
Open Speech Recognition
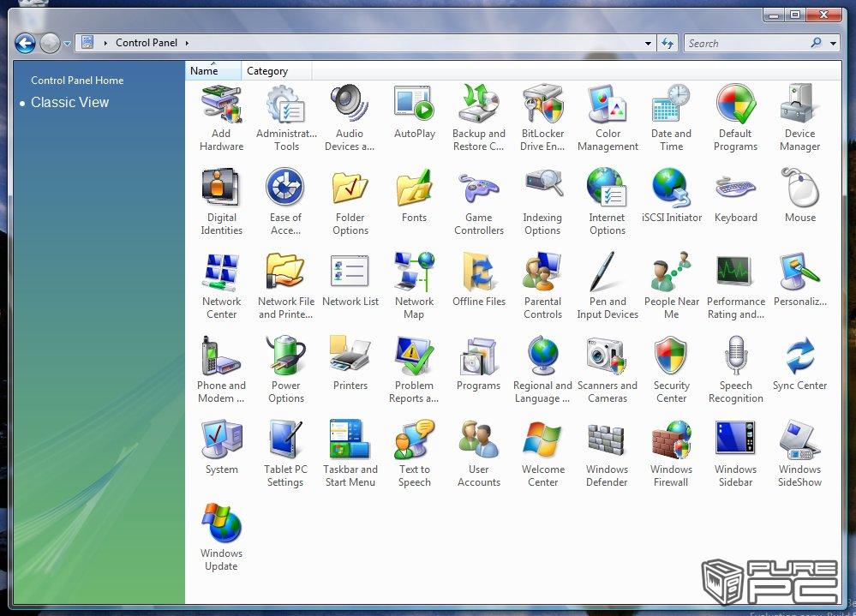(735, 370)
